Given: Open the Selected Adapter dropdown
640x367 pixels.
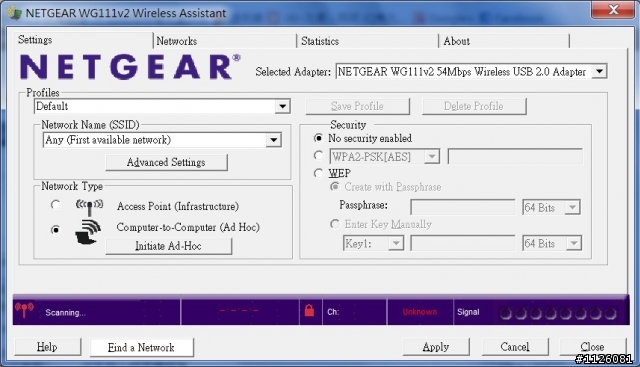Looking at the screenshot, I should coord(599,71).
